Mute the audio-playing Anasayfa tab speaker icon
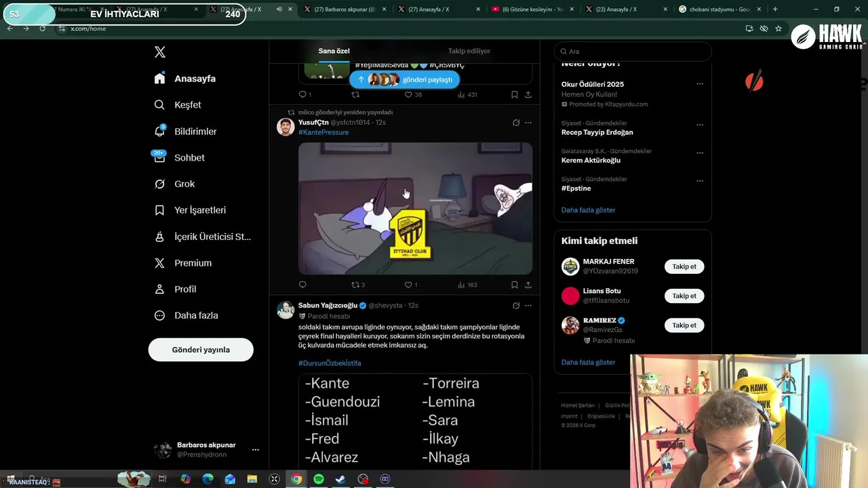This screenshot has height=488, width=868. click(x=279, y=9)
